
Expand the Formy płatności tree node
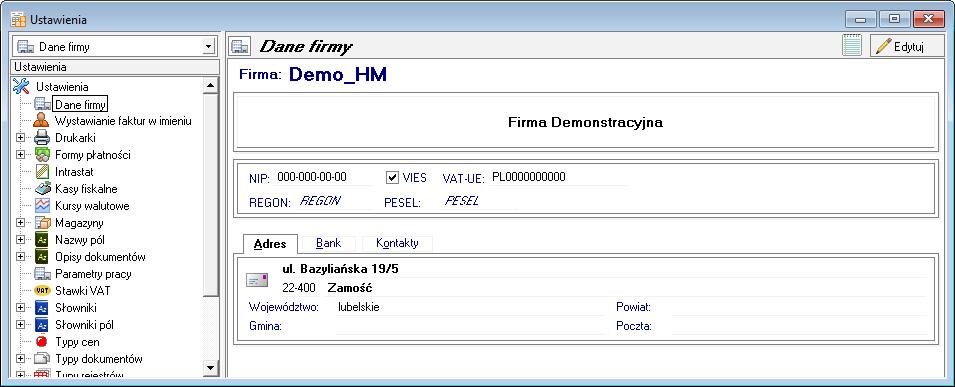coord(20,155)
